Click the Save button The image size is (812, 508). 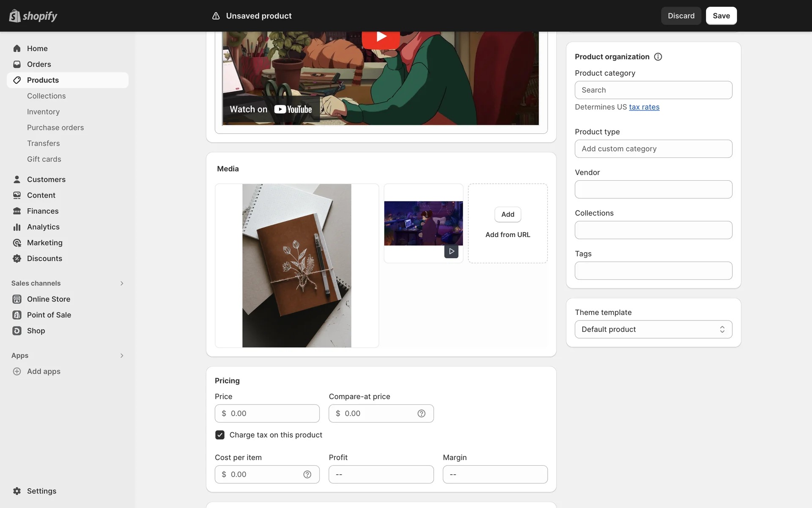tap(721, 16)
